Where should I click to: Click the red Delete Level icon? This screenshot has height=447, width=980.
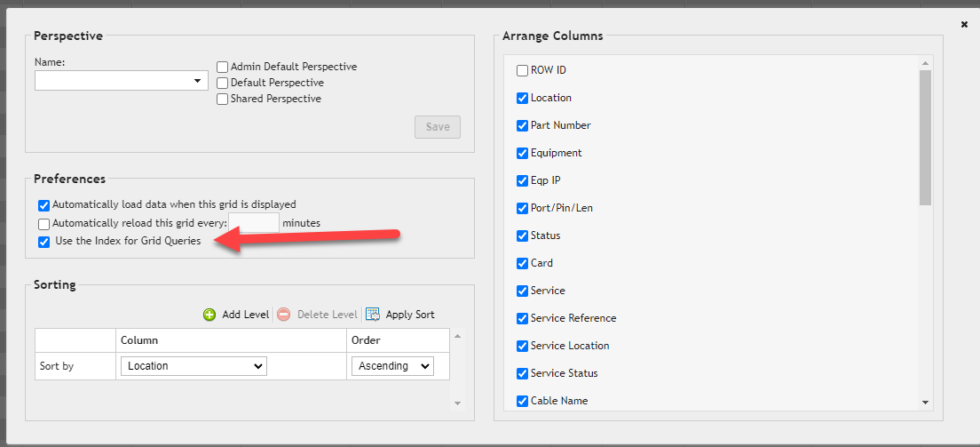(284, 315)
